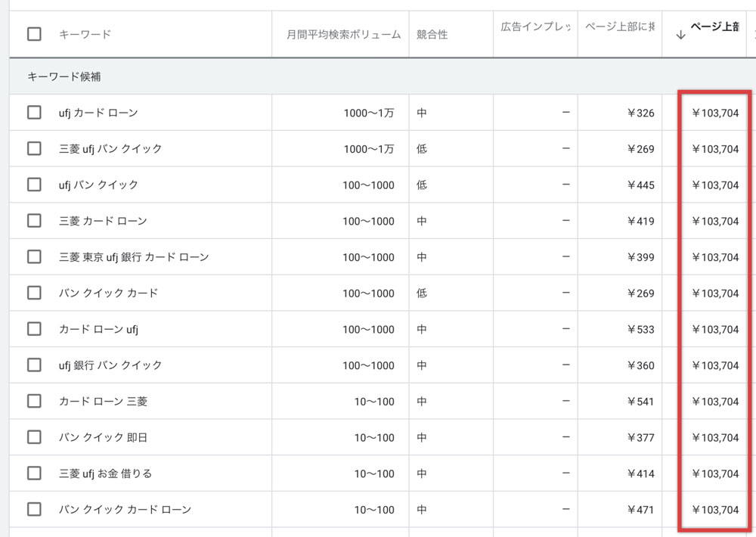Click ¥103,704 in バン クイック 即日 row
The height and width of the screenshot is (537, 756).
715,438
